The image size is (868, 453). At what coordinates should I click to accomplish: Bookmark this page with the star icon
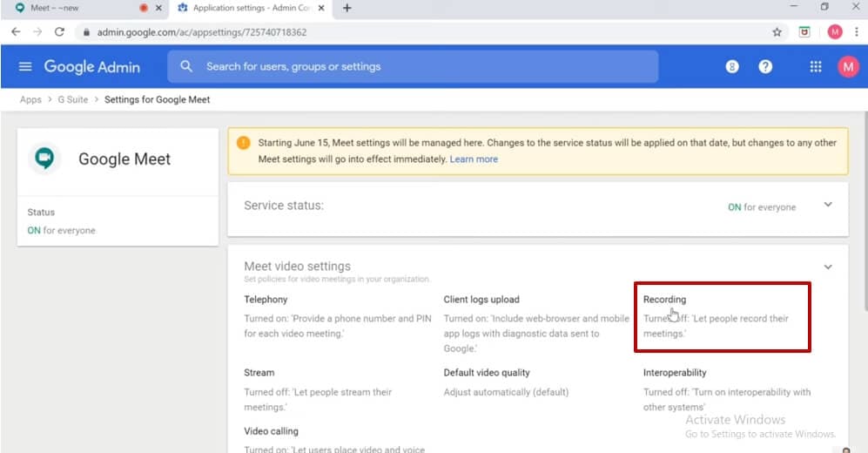(777, 32)
